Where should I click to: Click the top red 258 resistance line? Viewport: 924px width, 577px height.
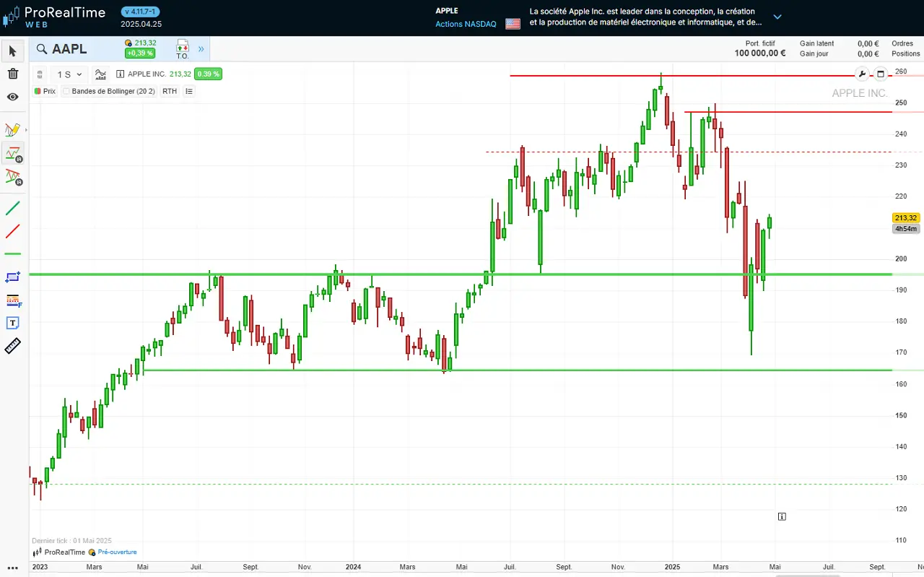coord(701,75)
